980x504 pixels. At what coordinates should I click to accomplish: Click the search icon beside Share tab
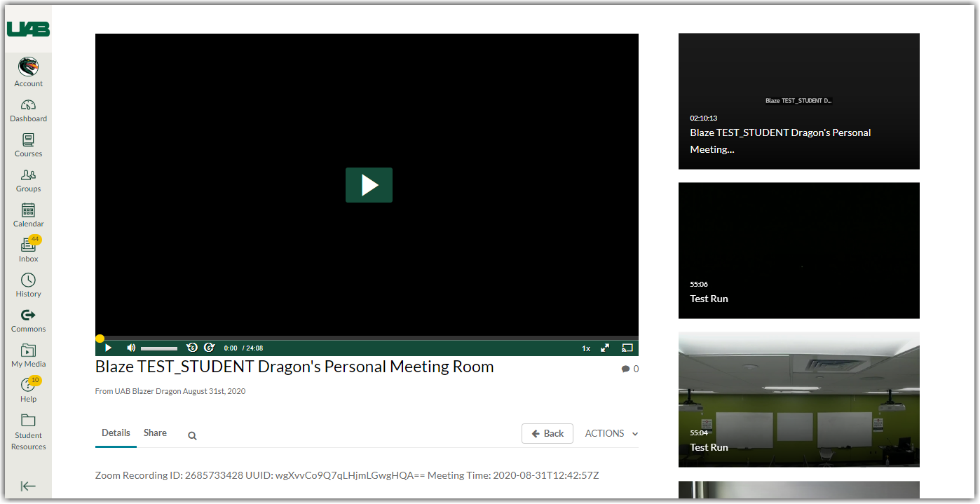click(x=192, y=436)
